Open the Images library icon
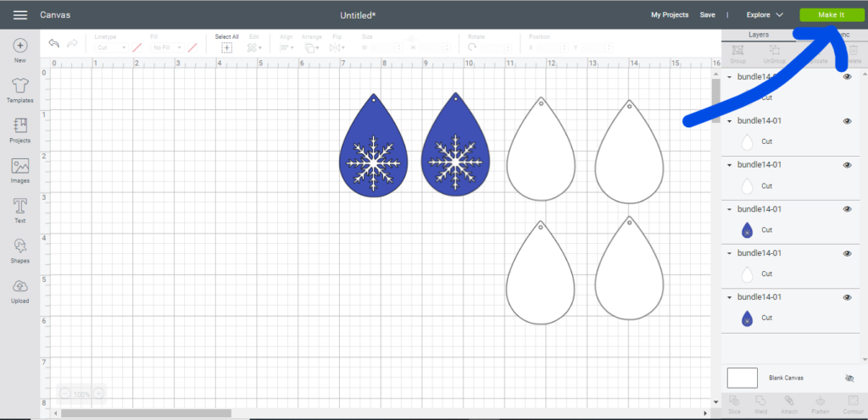Viewport: 868px width, 420px height. 20,166
